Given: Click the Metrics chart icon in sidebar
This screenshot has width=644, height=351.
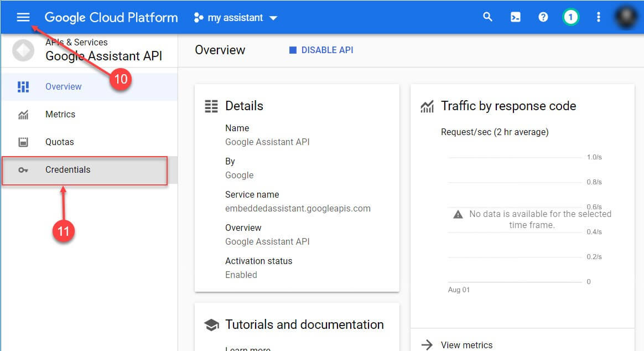Looking at the screenshot, I should [x=23, y=115].
